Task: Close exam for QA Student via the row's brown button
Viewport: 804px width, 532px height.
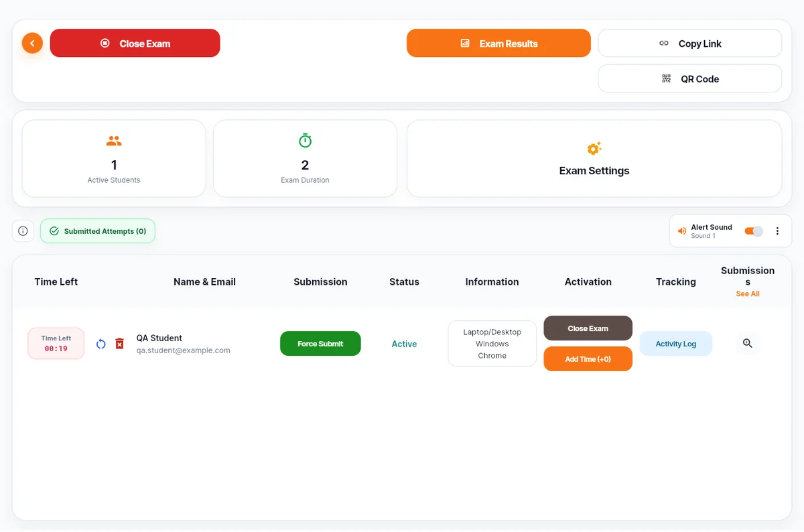Action: tap(588, 328)
